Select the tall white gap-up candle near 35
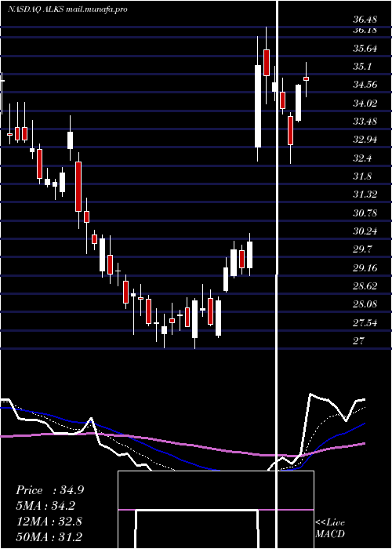This screenshot has width=392, height=549. 258,106
